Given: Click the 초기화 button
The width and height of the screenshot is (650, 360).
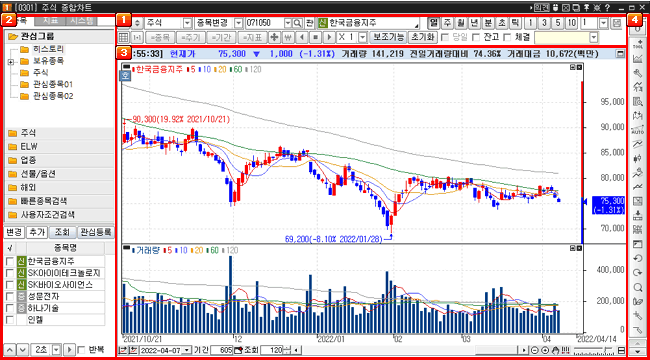Looking at the screenshot, I should 422,37.
